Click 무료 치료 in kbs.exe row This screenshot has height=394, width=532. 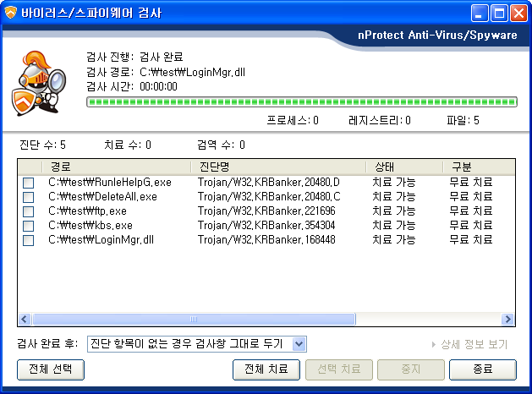471,226
